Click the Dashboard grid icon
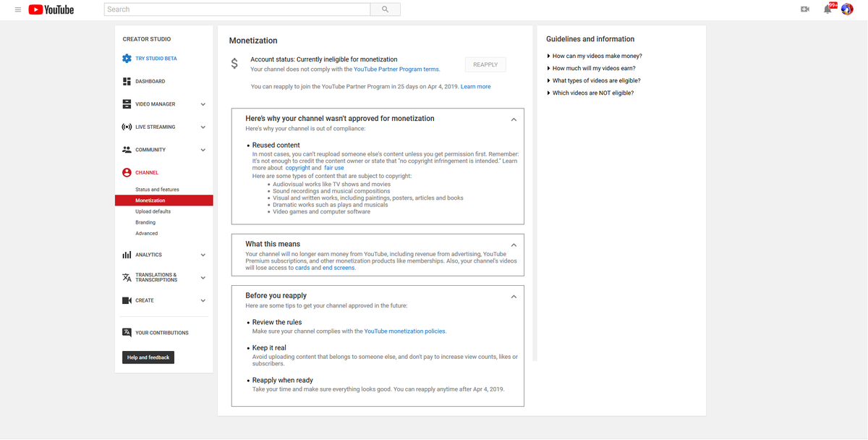This screenshot has height=440, width=868. click(127, 81)
